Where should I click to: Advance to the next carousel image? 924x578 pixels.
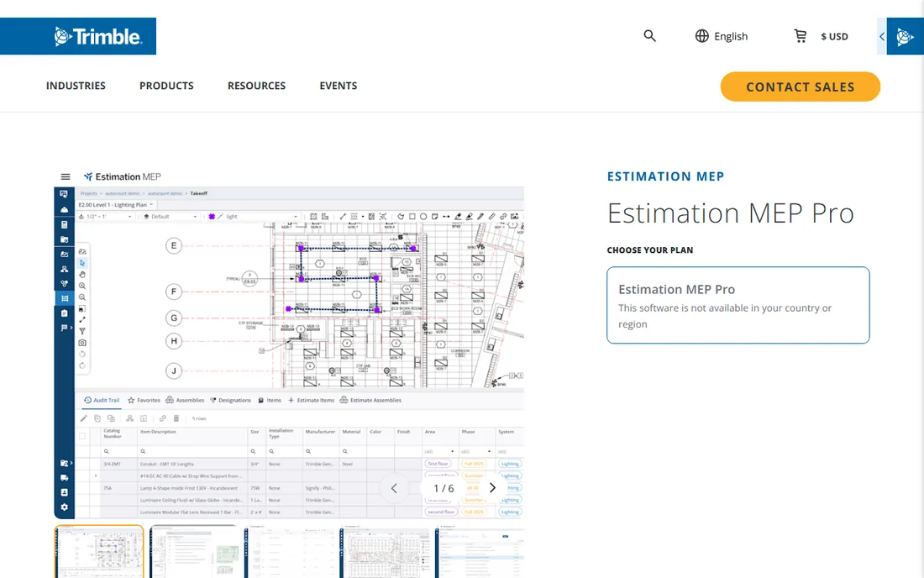point(492,488)
